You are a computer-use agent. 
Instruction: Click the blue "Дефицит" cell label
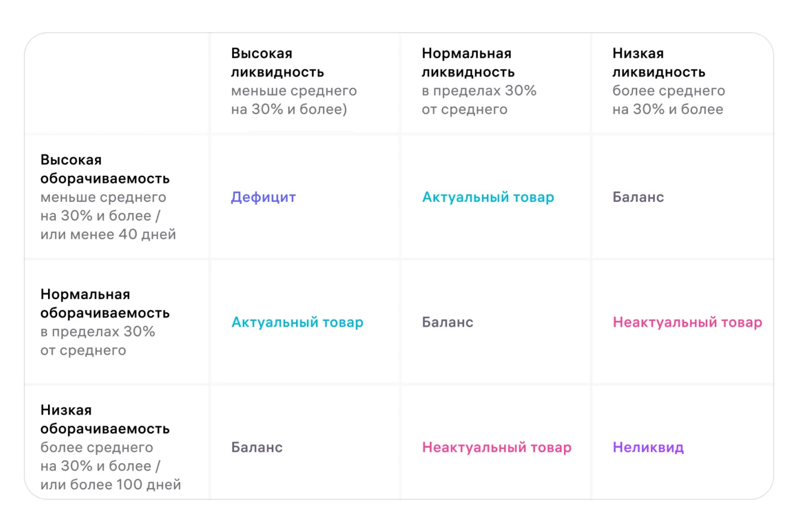[263, 197]
